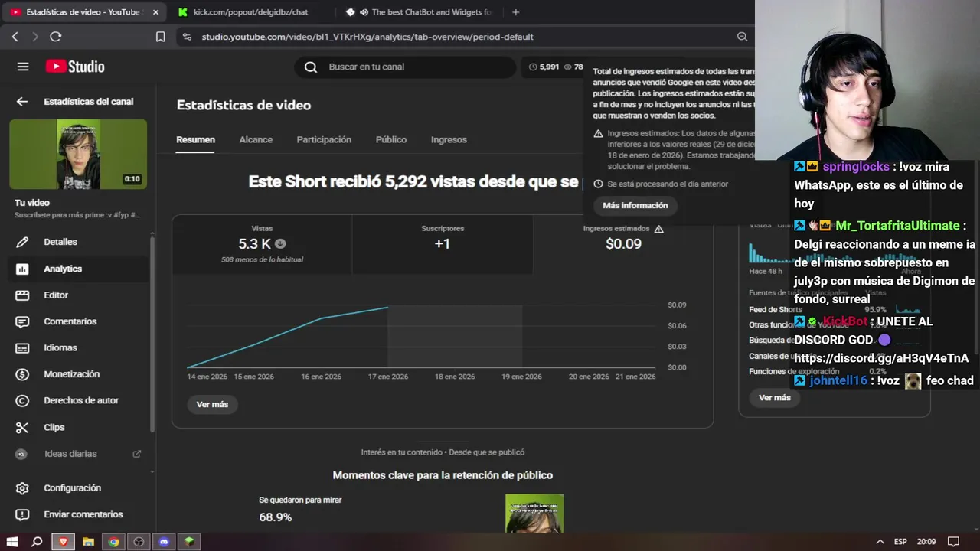Viewport: 980px width, 551px height.
Task: Click Más información in the tooltip
Action: [x=635, y=205]
